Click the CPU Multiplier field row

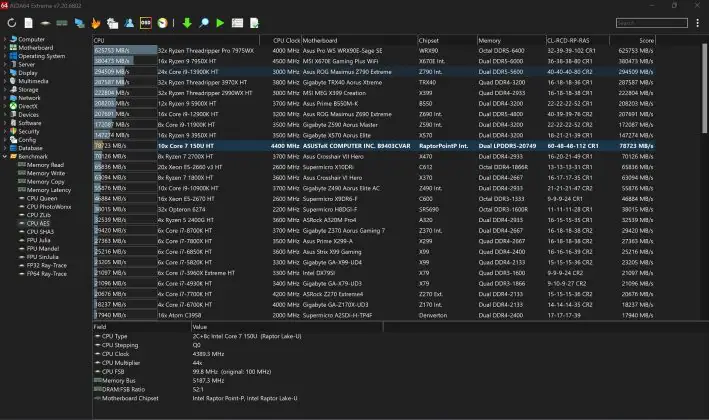pos(237,363)
